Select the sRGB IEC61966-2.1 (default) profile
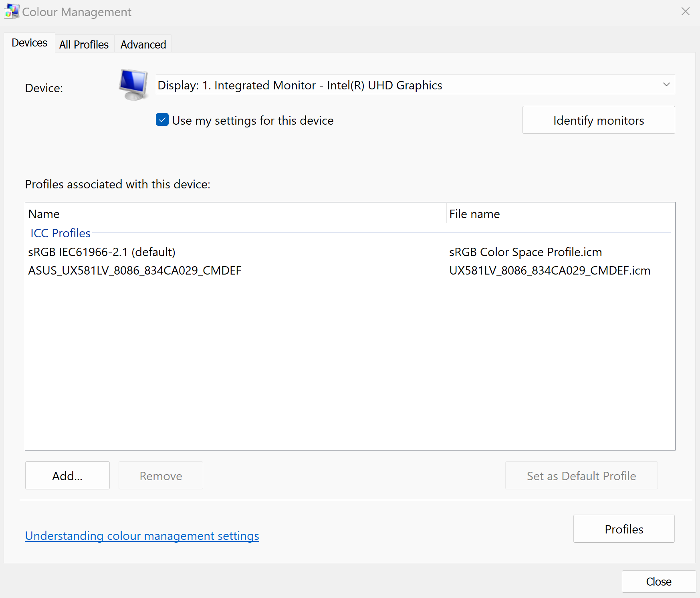 (102, 252)
